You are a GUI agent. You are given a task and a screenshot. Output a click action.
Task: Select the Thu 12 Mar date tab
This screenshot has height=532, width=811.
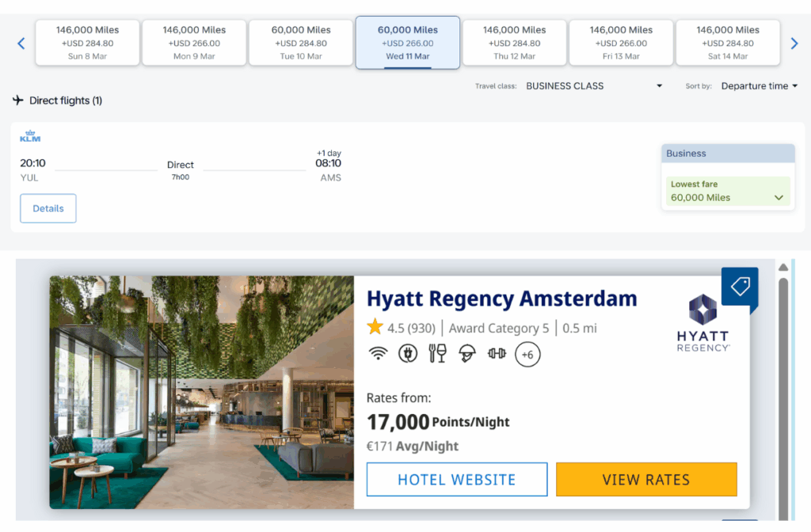[x=515, y=43]
